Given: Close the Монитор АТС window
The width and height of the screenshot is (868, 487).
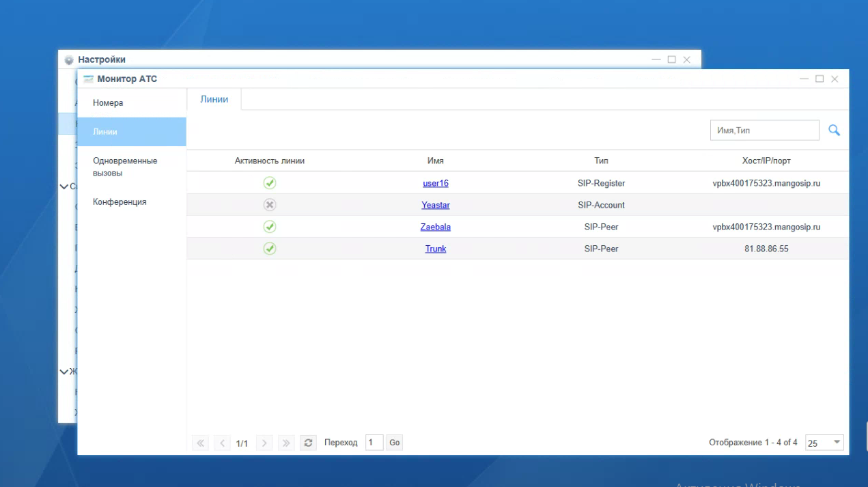Looking at the screenshot, I should [835, 79].
